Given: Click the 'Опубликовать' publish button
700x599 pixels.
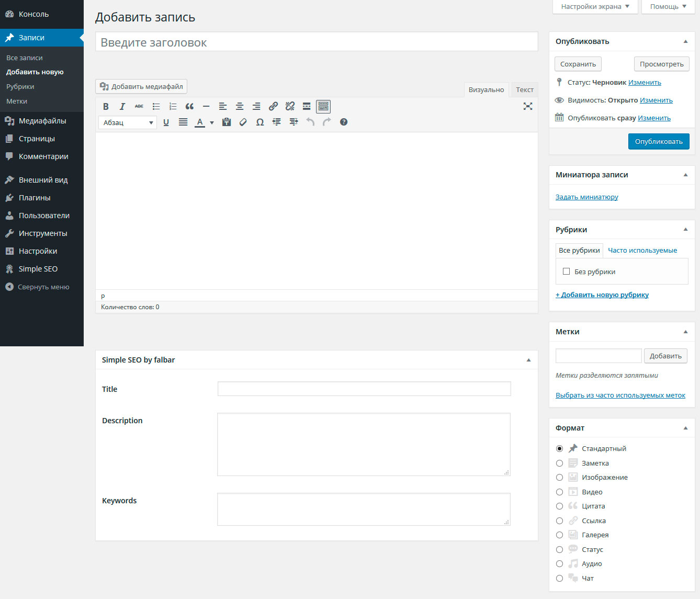Looking at the screenshot, I should click(659, 141).
